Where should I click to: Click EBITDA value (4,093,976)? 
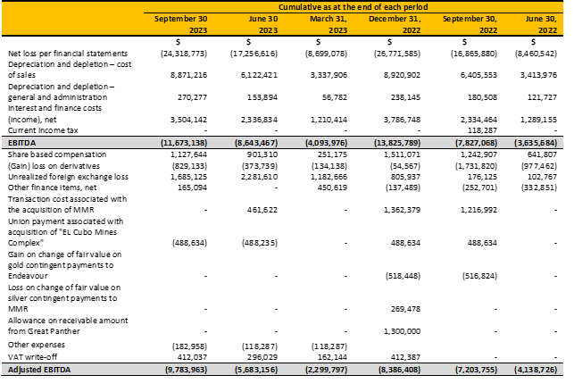tap(326, 143)
